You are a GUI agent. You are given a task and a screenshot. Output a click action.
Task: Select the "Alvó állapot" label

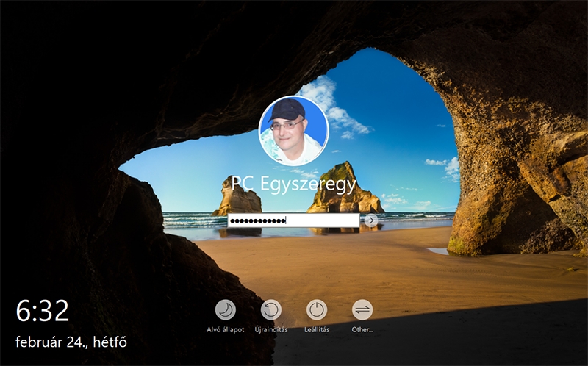(226, 330)
